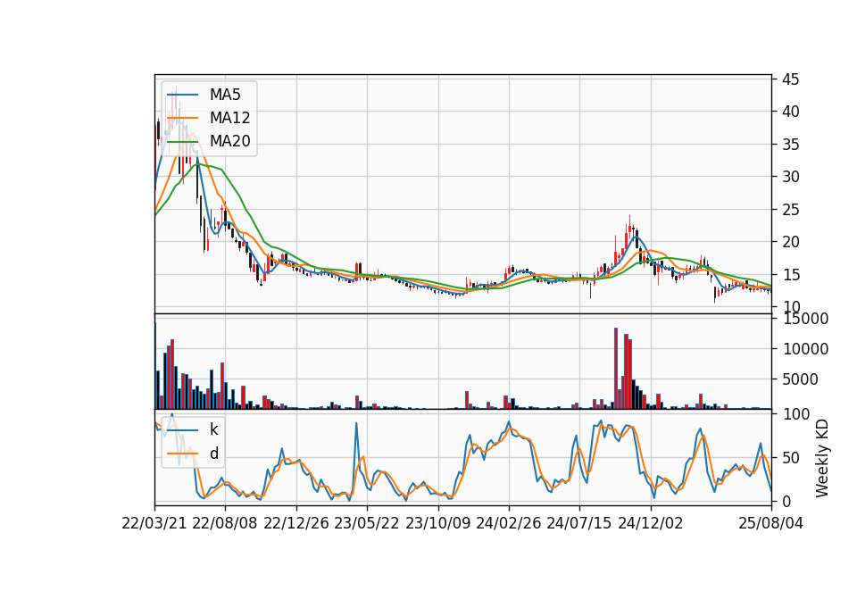Click the d legend entry
The height and width of the screenshot is (616, 857).
pos(214,454)
